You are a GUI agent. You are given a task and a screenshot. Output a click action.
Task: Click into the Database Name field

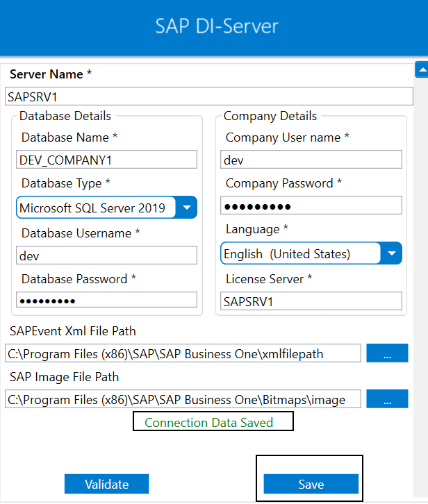tap(106, 160)
